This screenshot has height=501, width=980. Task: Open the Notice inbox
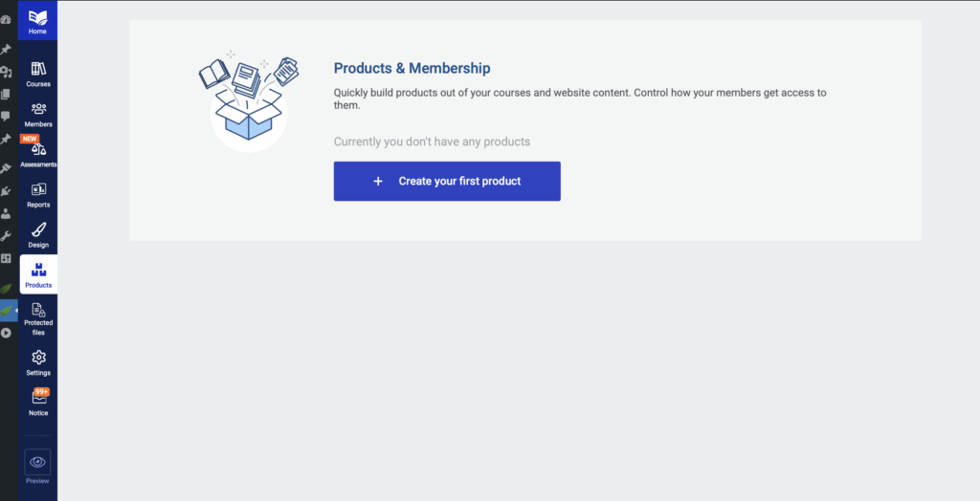[x=38, y=403]
